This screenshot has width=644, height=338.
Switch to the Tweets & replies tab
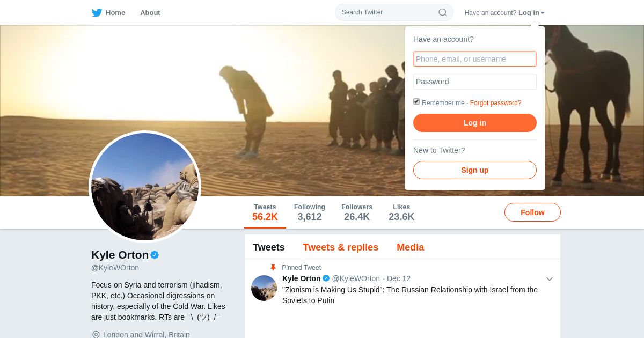[340, 247]
